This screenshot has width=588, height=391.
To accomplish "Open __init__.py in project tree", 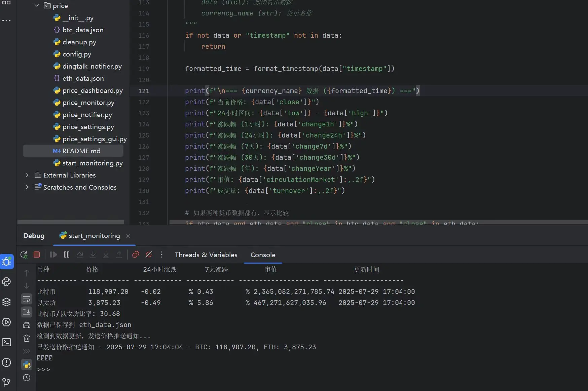I will tap(73, 18).
